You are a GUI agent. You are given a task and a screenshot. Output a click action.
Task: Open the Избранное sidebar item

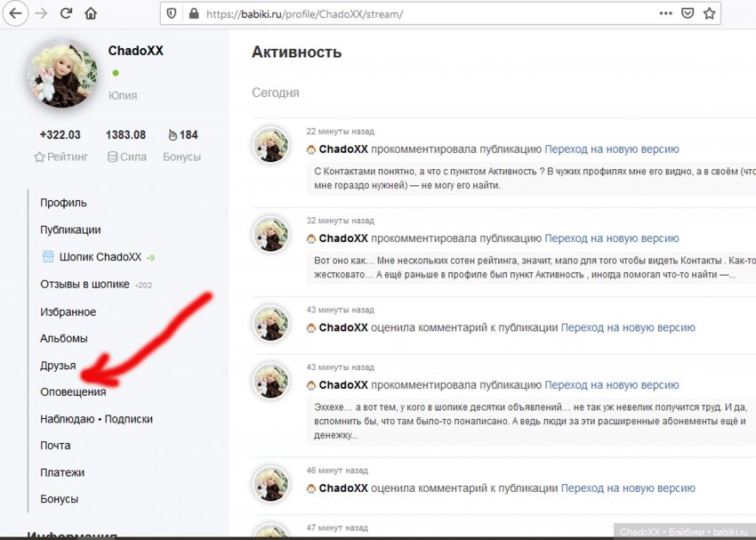pyautogui.click(x=68, y=312)
